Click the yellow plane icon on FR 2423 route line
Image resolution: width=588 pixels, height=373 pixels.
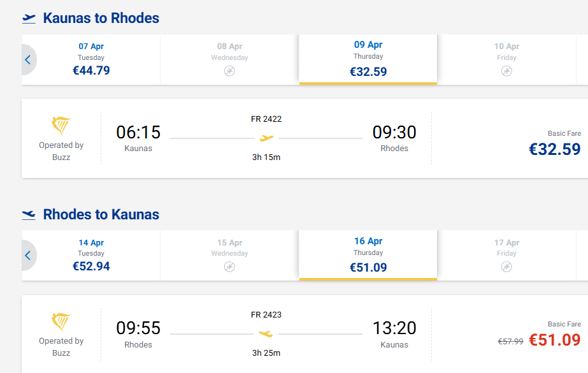coord(266,333)
